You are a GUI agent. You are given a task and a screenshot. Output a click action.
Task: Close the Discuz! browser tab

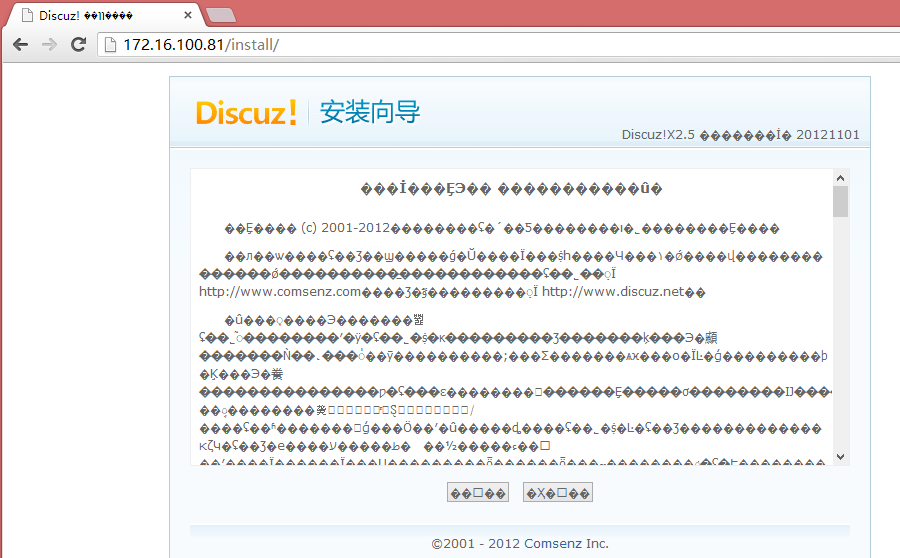(x=188, y=16)
